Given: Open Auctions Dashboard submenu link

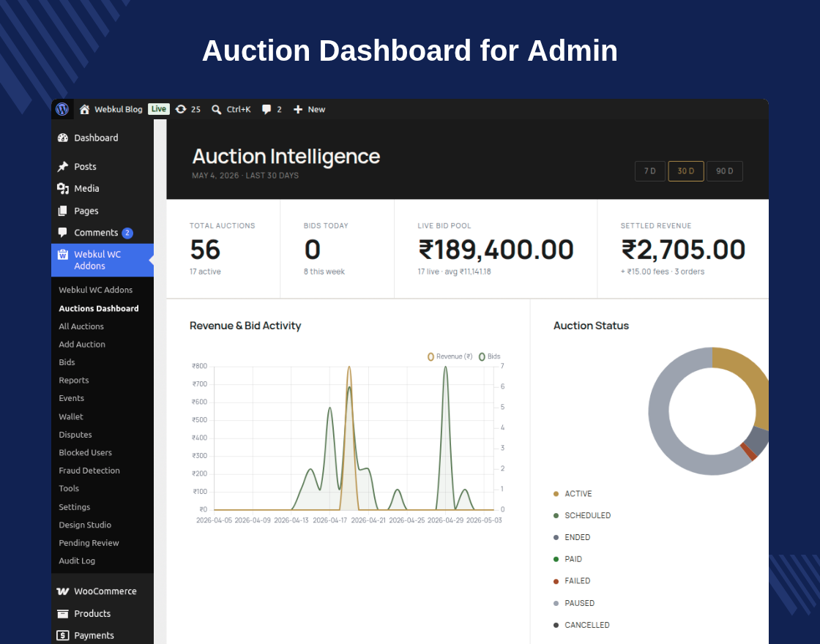Looking at the screenshot, I should pos(99,308).
